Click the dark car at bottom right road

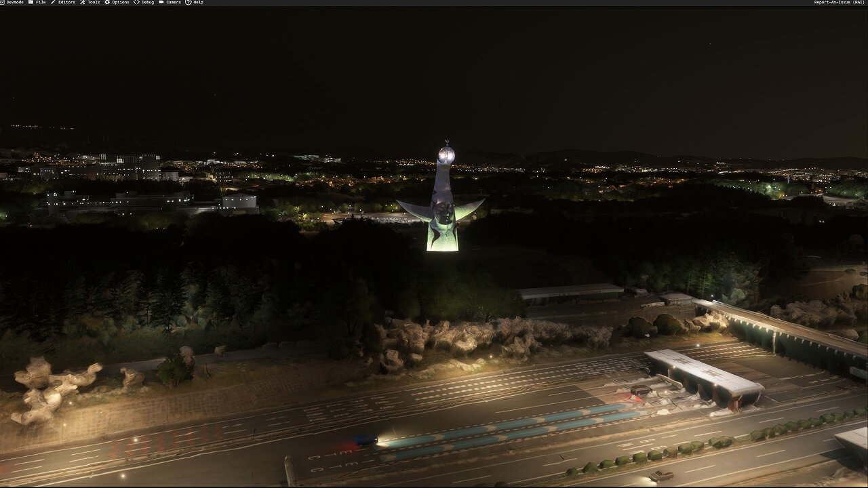[661, 476]
